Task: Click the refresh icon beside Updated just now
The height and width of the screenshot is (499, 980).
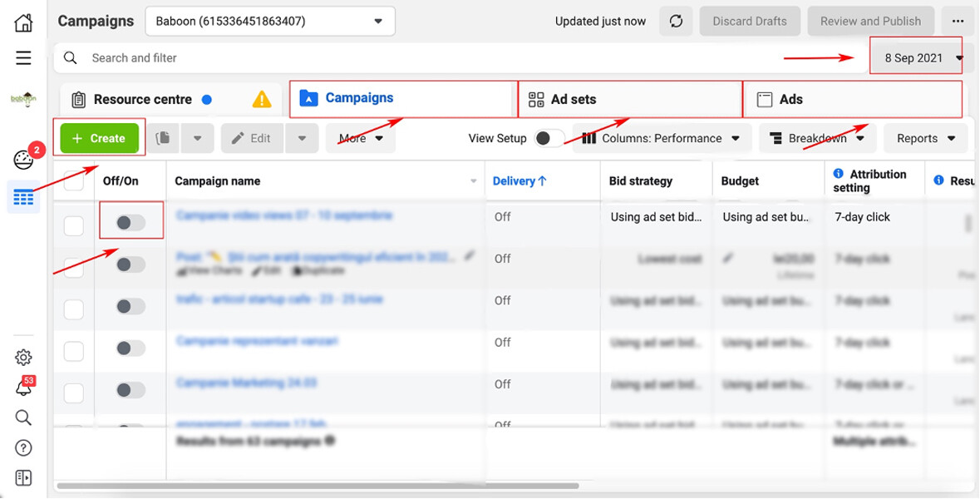Action: (676, 22)
